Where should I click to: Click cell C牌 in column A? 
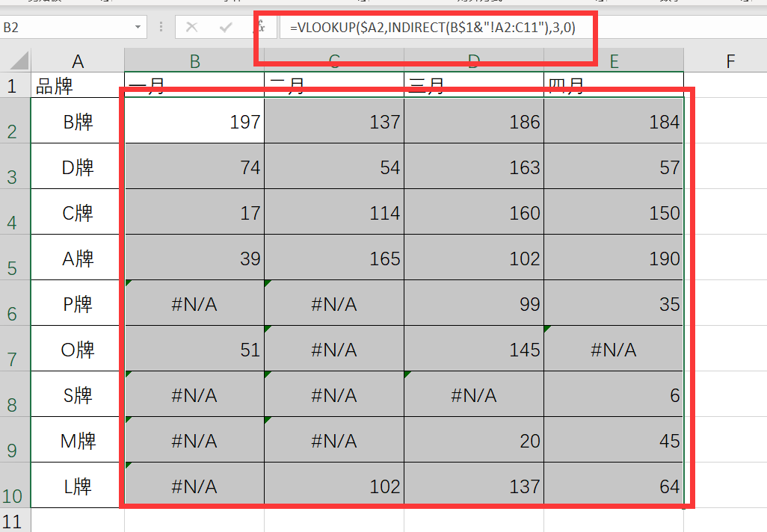click(78, 211)
